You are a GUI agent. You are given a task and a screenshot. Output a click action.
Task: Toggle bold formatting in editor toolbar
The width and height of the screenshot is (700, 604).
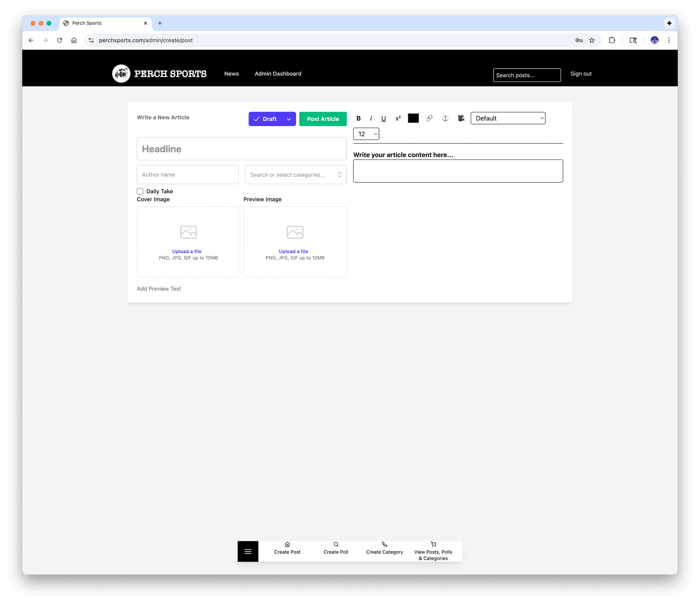358,118
